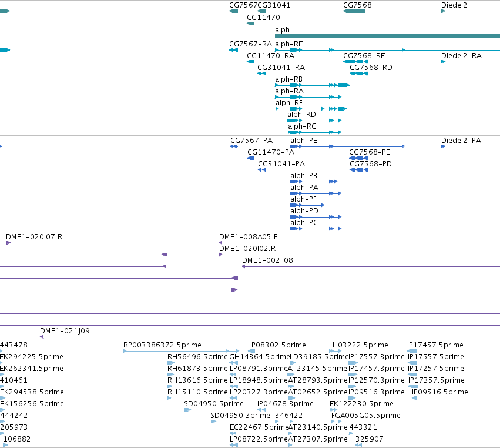The height and width of the screenshot is (448, 500).
Task: Click transcript alph-RF
Action: 311,109
